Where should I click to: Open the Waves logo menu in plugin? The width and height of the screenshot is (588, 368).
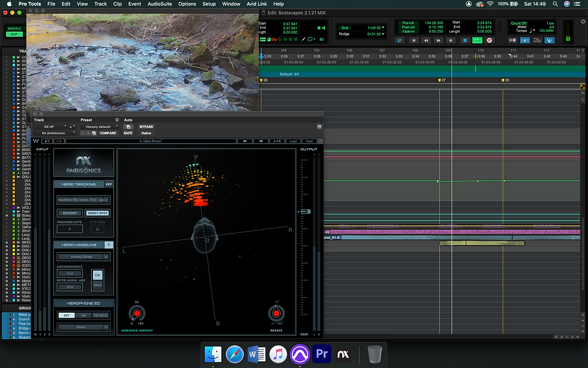[x=35, y=141]
